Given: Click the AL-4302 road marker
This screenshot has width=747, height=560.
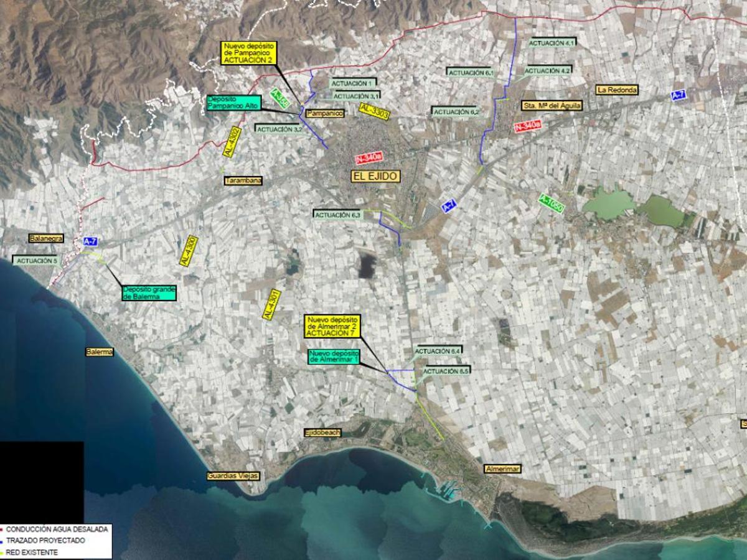Looking at the screenshot, I should (x=232, y=142).
